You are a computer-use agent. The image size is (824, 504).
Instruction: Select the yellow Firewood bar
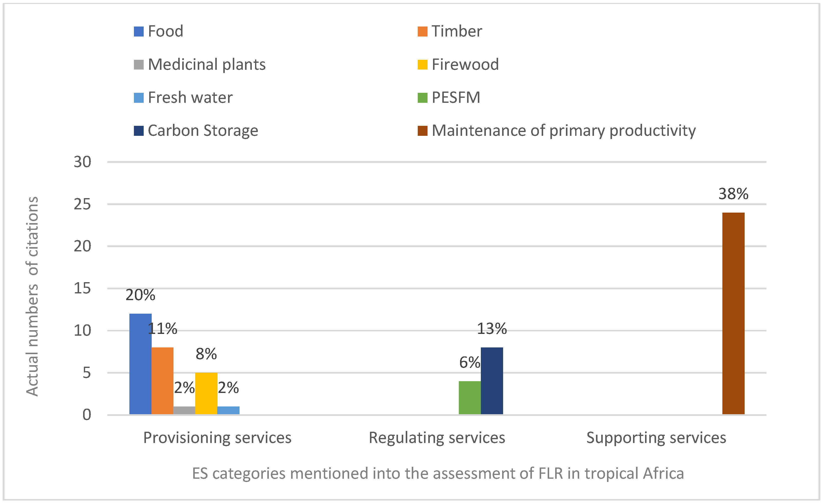coord(206,394)
